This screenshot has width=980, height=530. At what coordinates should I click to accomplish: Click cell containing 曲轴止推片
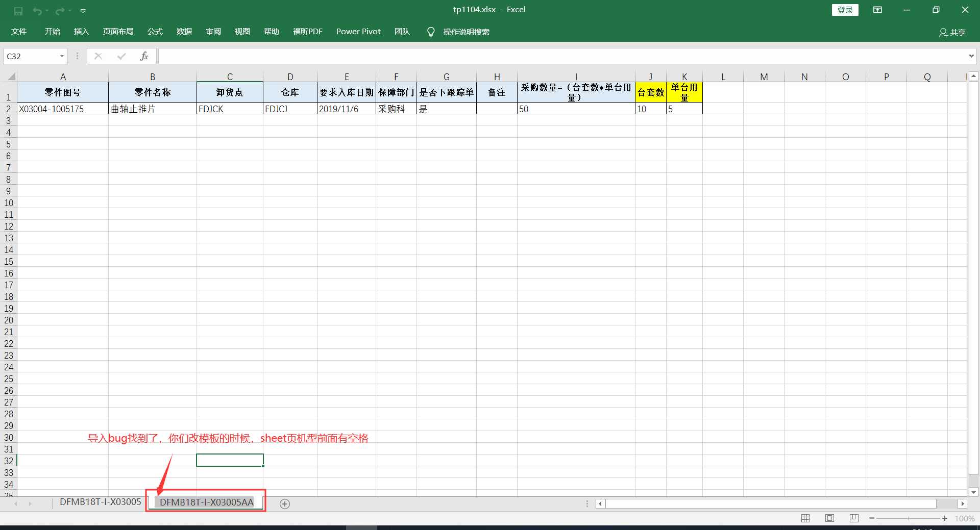coord(152,109)
